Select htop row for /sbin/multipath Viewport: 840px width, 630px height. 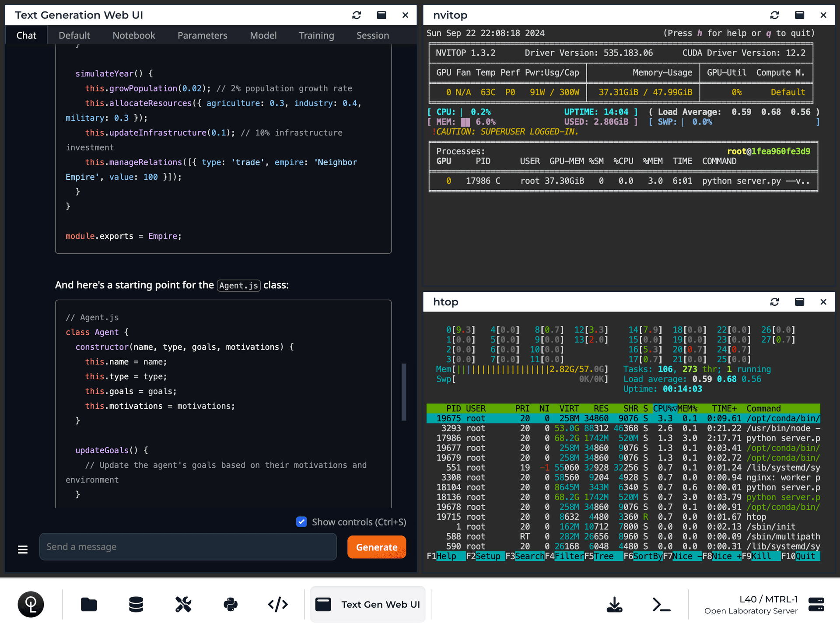coord(623,536)
